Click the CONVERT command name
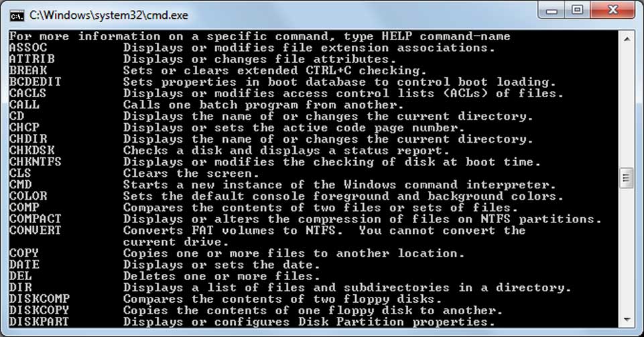Image resolution: width=644 pixels, height=337 pixels. [x=36, y=230]
